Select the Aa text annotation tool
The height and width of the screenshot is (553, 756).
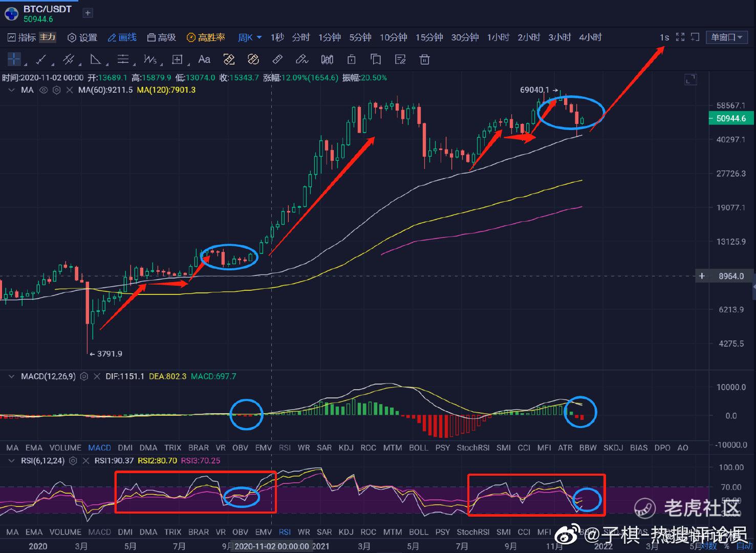(x=204, y=59)
